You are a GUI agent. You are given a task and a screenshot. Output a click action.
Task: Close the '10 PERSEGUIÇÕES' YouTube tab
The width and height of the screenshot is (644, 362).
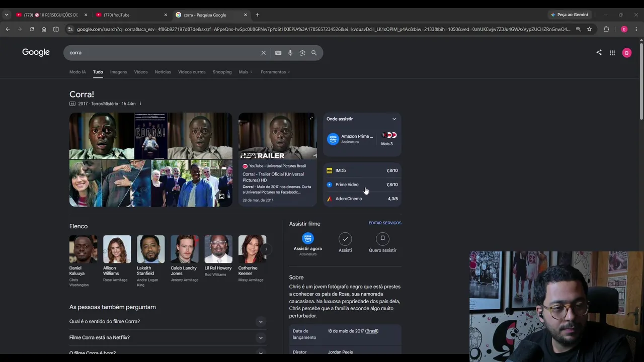86,15
